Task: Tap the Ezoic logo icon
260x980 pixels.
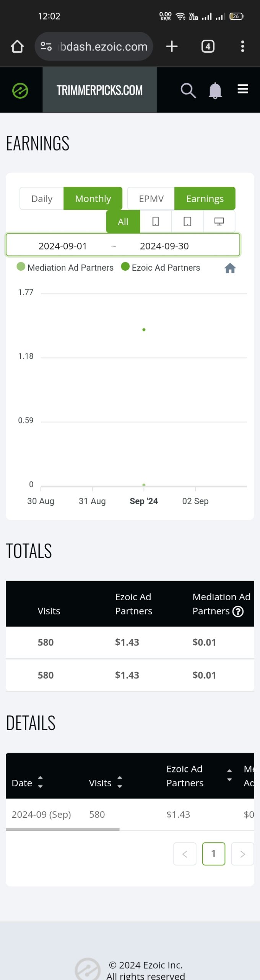Action: pos(20,91)
